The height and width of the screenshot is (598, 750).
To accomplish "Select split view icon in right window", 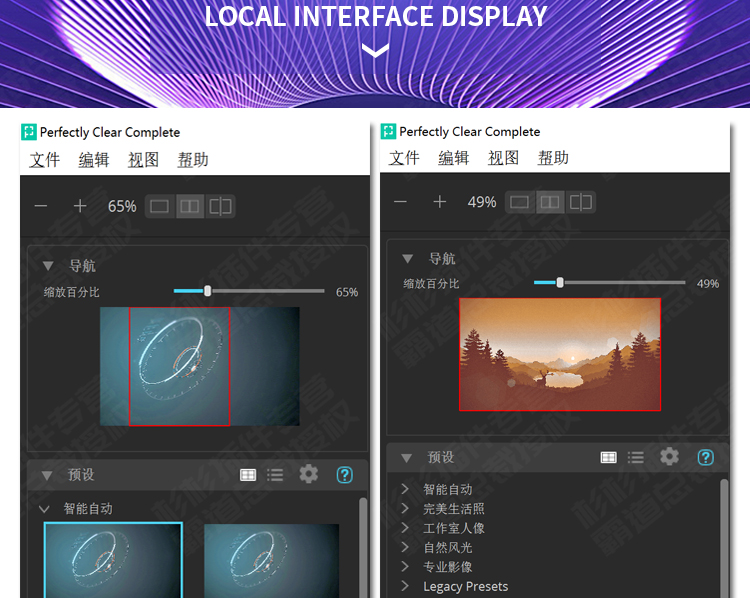I will (x=580, y=202).
